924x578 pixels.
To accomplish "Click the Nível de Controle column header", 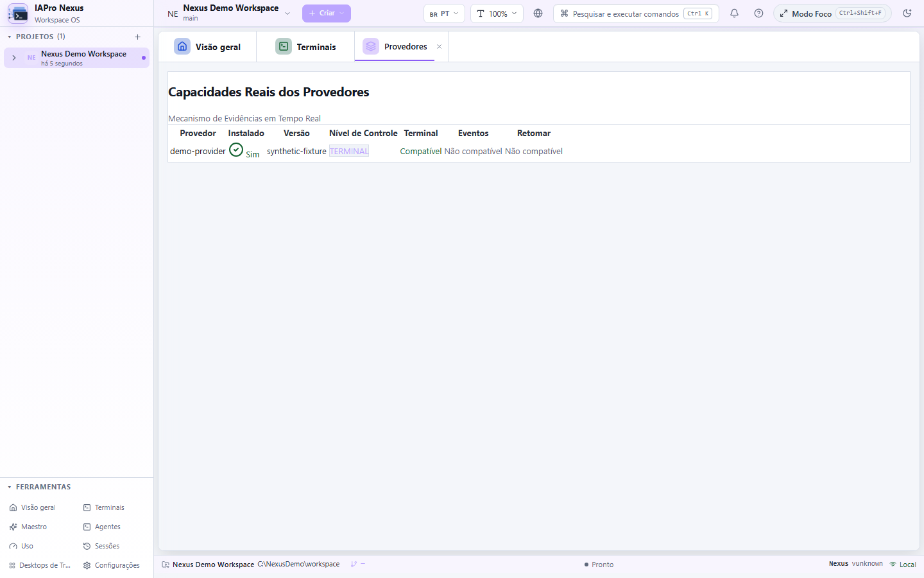I will click(x=363, y=134).
